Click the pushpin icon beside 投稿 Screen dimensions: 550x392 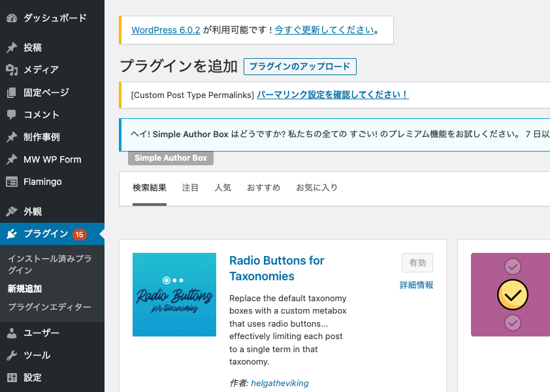click(12, 48)
